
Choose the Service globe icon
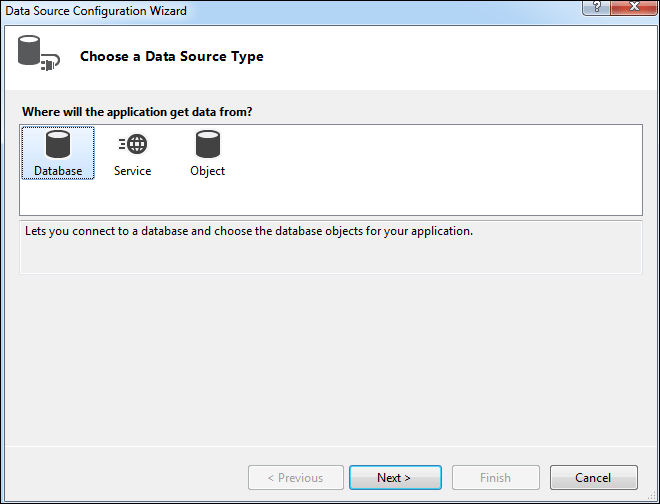[x=132, y=145]
